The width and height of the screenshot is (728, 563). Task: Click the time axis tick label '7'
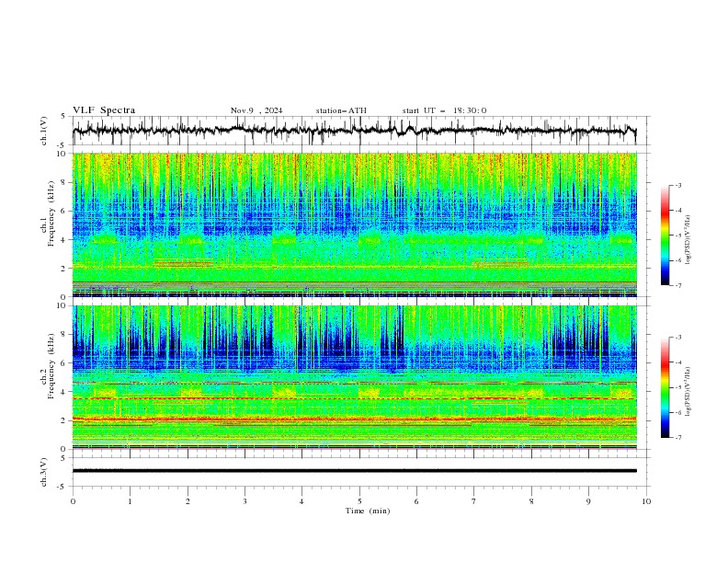pyautogui.click(x=474, y=501)
